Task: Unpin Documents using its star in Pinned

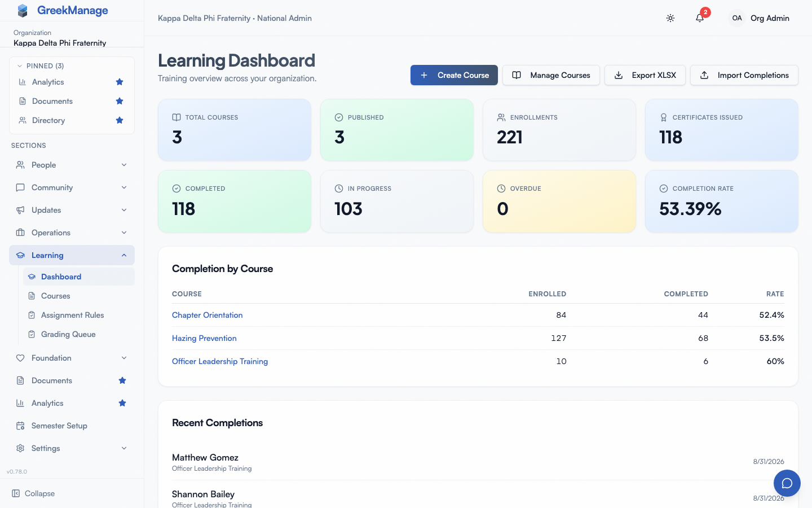Action: click(x=120, y=101)
